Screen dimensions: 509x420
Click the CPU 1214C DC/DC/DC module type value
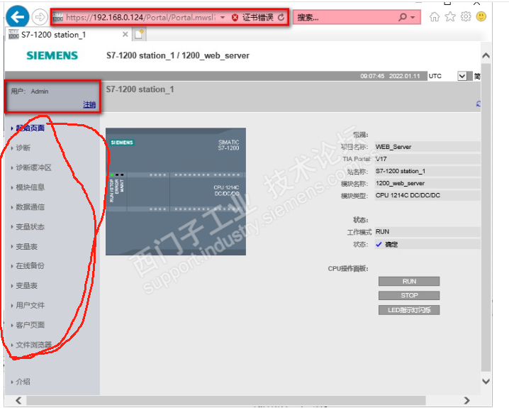pos(408,195)
